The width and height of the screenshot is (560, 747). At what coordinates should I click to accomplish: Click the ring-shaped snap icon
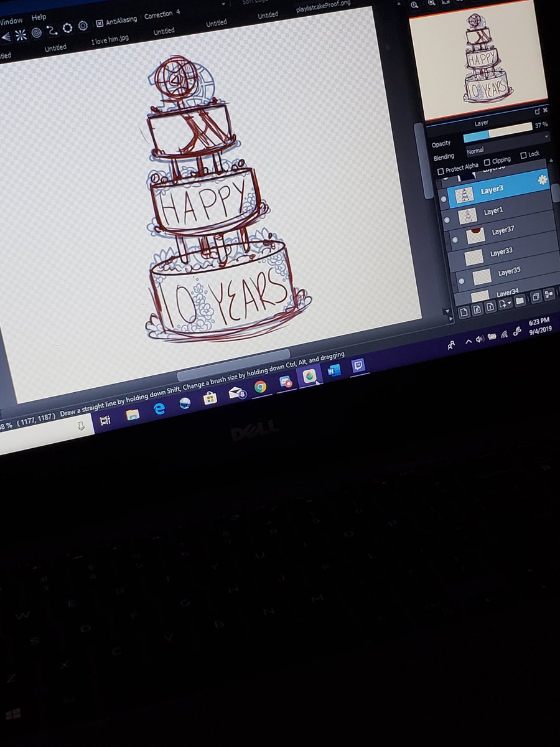(67, 28)
